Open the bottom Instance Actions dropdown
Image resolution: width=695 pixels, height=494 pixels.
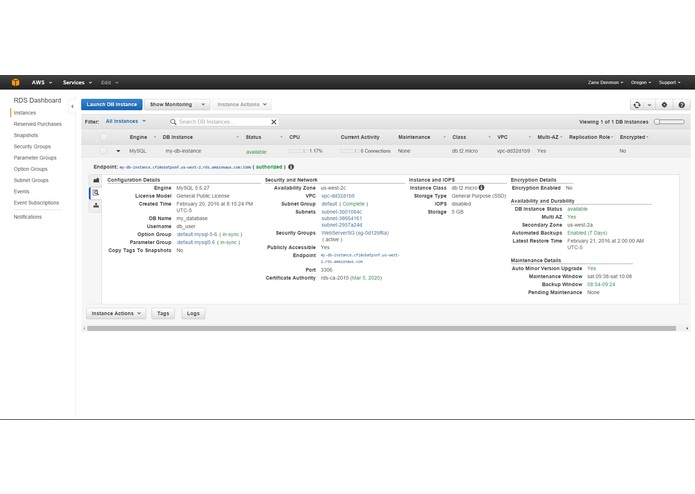click(x=116, y=314)
